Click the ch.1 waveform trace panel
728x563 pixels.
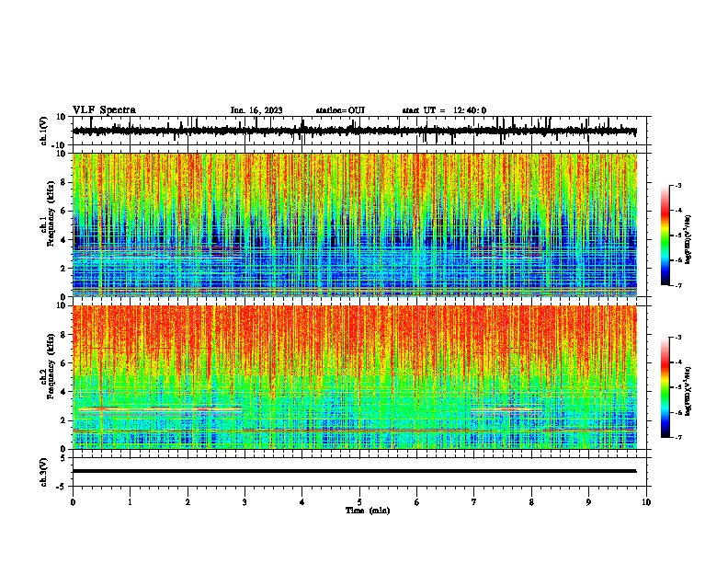[361, 131]
